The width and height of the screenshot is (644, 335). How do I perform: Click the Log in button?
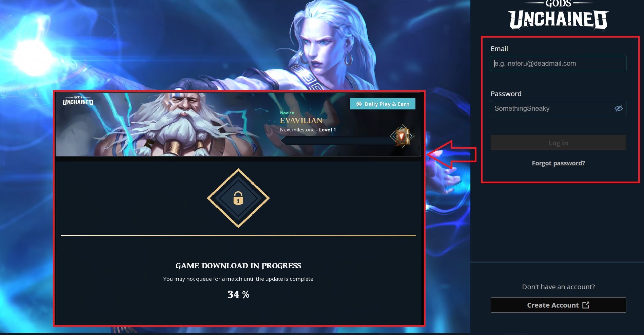tap(558, 143)
